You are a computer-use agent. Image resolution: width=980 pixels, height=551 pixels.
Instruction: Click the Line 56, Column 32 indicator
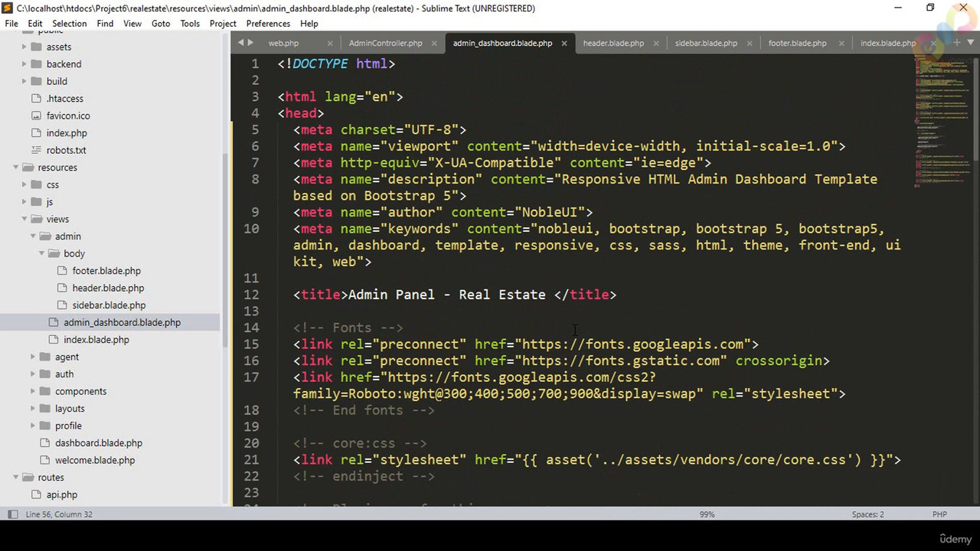click(59, 514)
